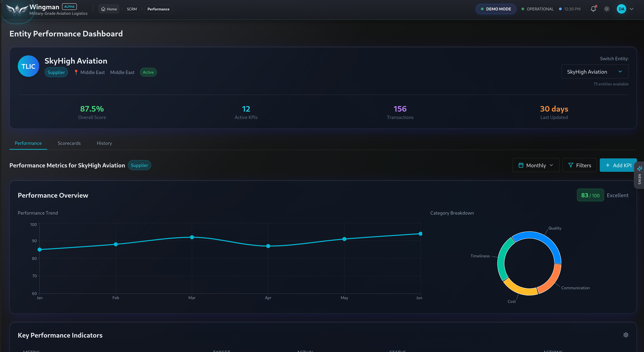Click the Active status badge

(x=148, y=72)
